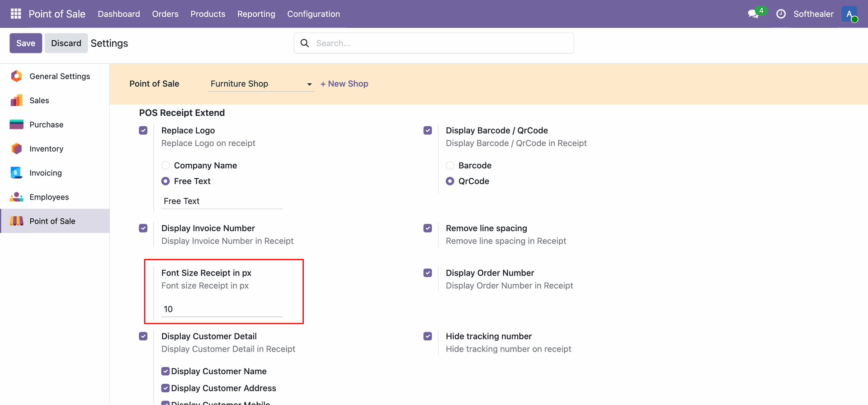This screenshot has height=405, width=868.
Task: Select the Inventory app icon in sidebar
Action: 17,148
